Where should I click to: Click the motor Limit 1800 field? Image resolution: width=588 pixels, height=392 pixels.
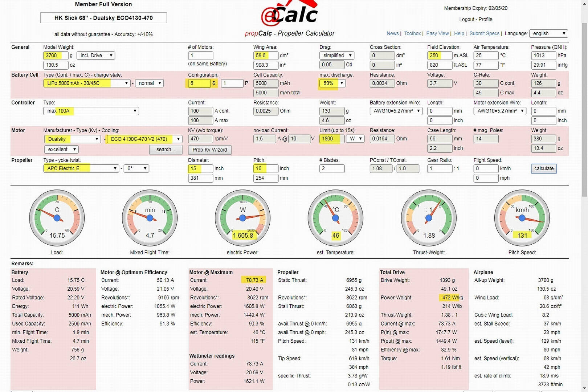tap(332, 139)
